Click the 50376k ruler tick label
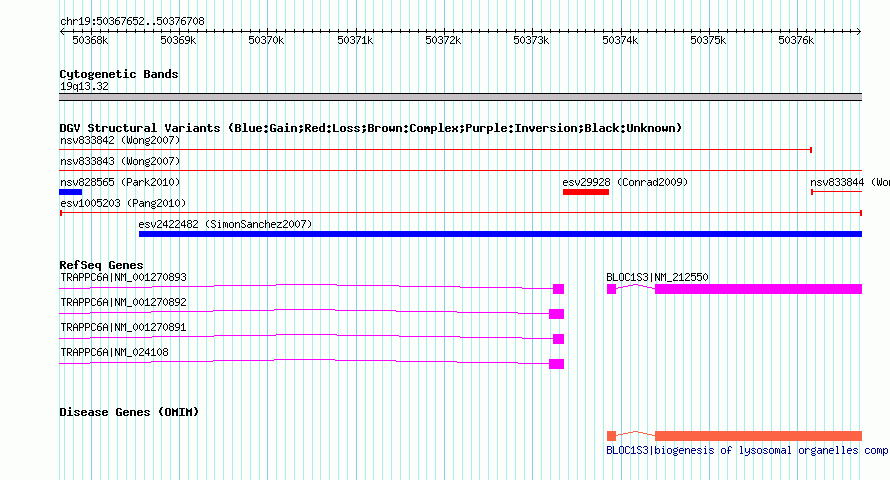Viewport: 890px width, 480px height. 796,41
